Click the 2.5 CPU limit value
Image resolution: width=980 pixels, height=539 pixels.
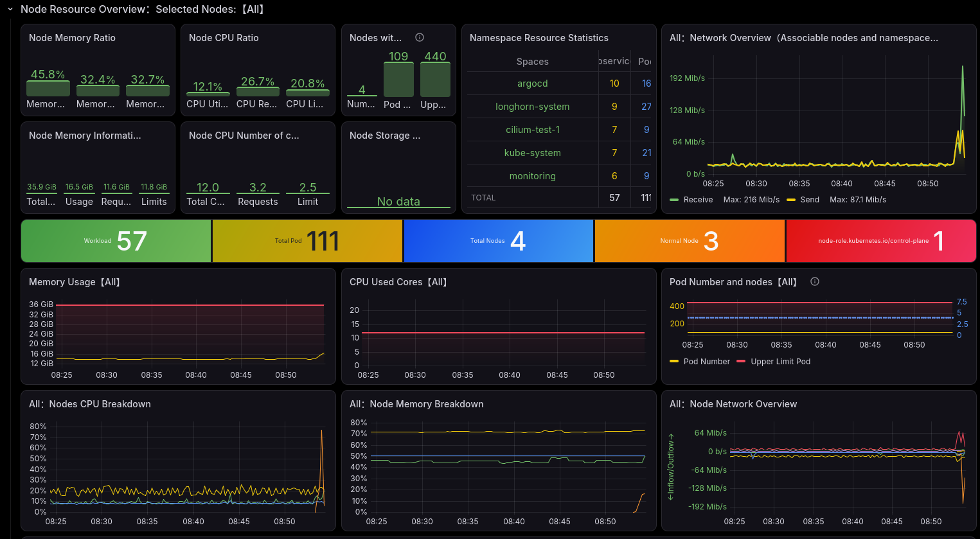[x=308, y=188]
